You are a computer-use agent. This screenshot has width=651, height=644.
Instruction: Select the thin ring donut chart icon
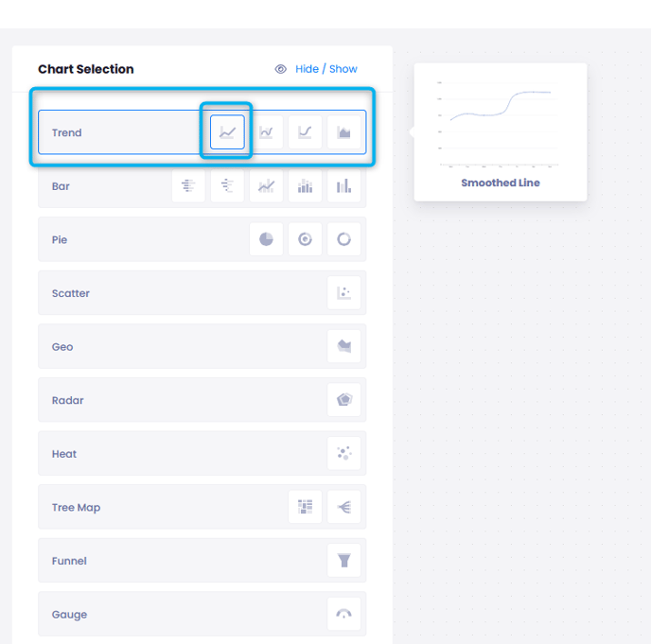click(x=343, y=239)
